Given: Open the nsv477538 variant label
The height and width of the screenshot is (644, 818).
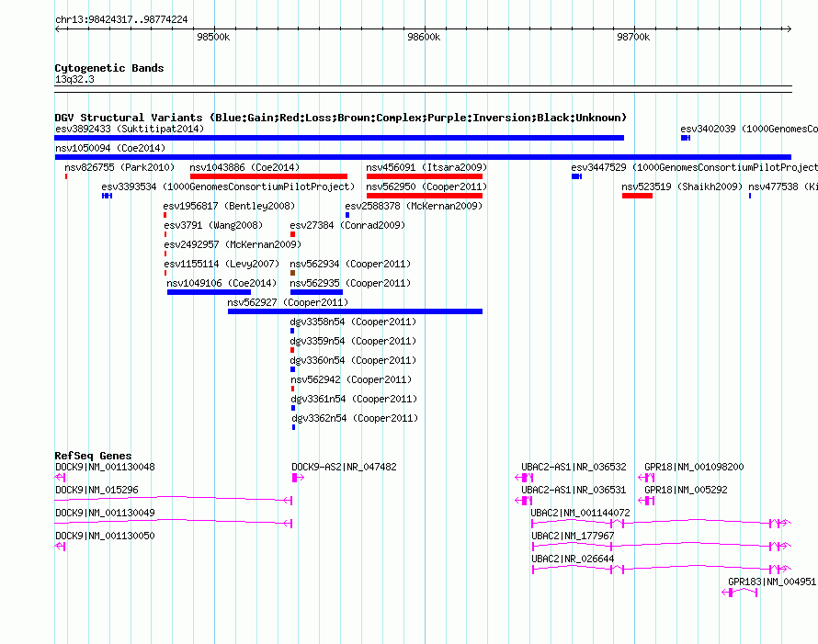Looking at the screenshot, I should 782,186.
